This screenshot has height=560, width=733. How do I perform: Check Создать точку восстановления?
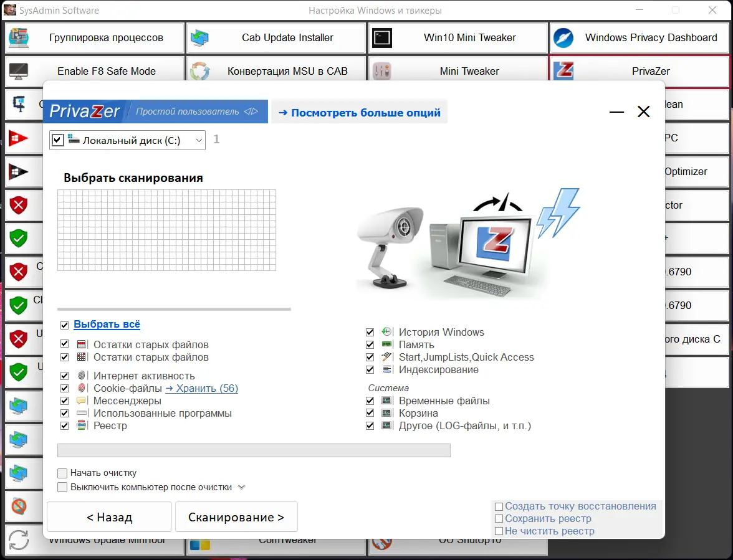[499, 506]
